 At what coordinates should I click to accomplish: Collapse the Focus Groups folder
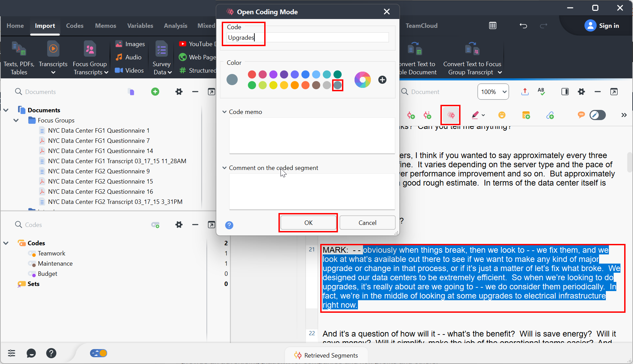tap(16, 120)
